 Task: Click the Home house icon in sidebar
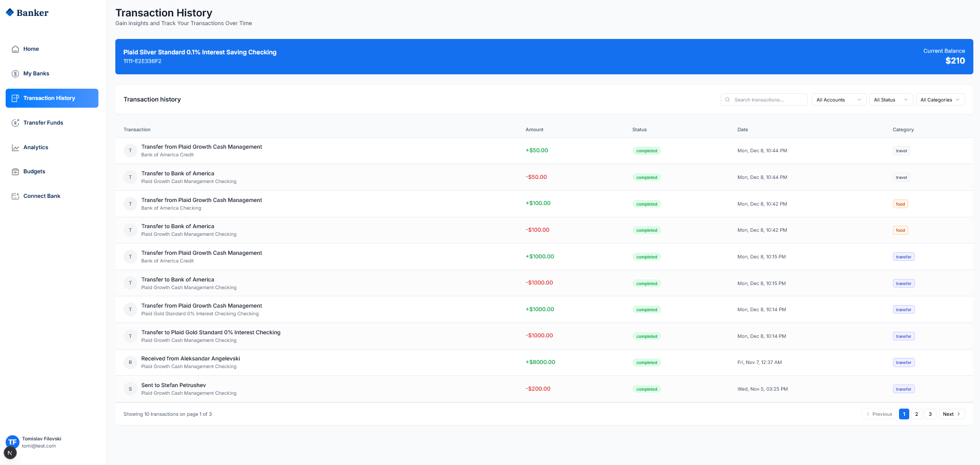(x=15, y=49)
